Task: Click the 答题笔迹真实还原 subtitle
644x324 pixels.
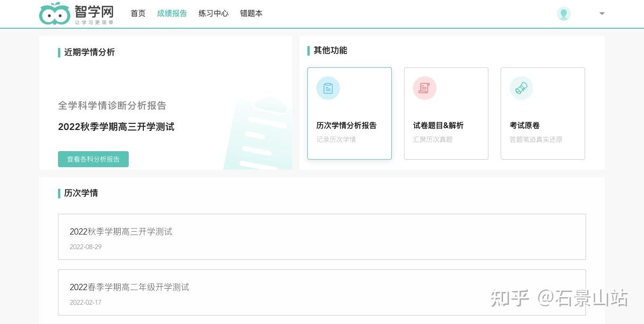Action: click(x=536, y=139)
